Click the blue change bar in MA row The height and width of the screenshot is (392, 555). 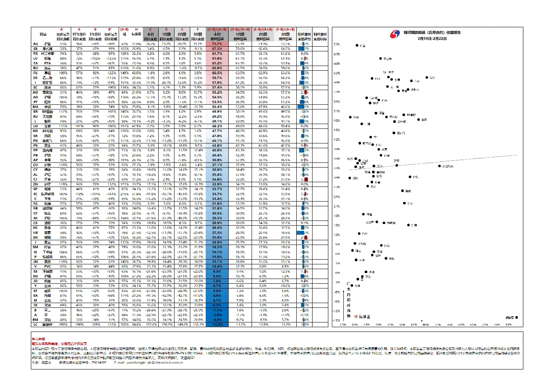(x=301, y=107)
